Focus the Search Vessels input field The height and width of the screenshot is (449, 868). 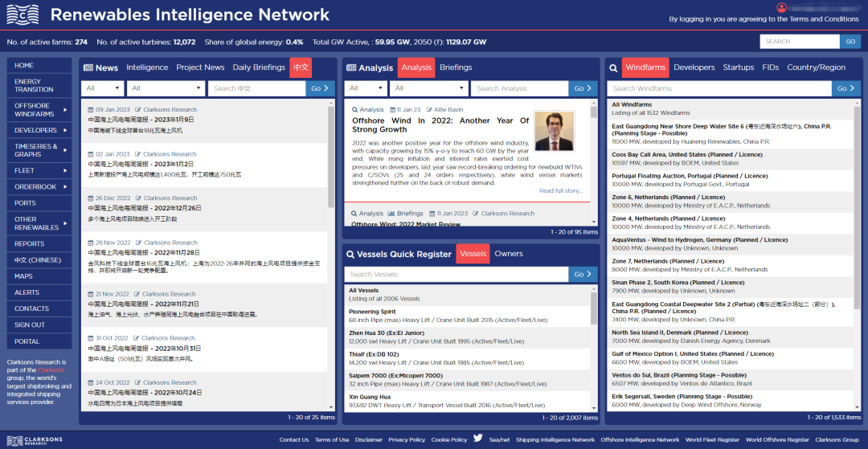click(x=457, y=274)
